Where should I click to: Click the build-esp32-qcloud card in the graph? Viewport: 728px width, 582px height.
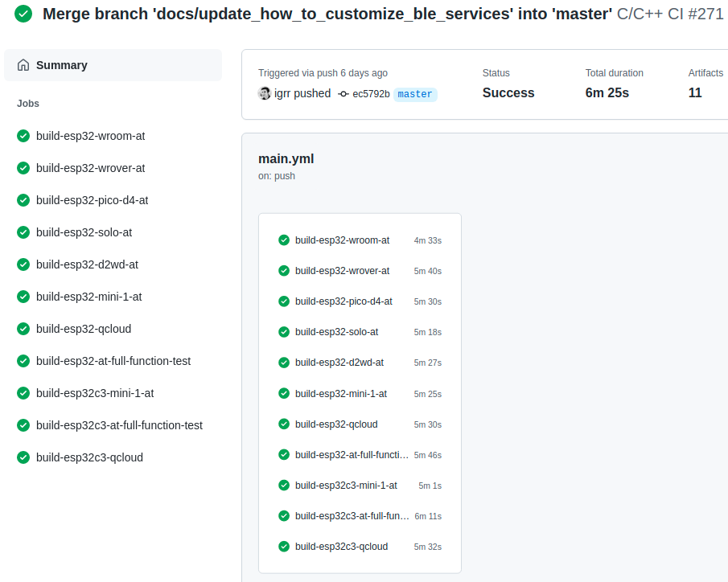(336, 424)
